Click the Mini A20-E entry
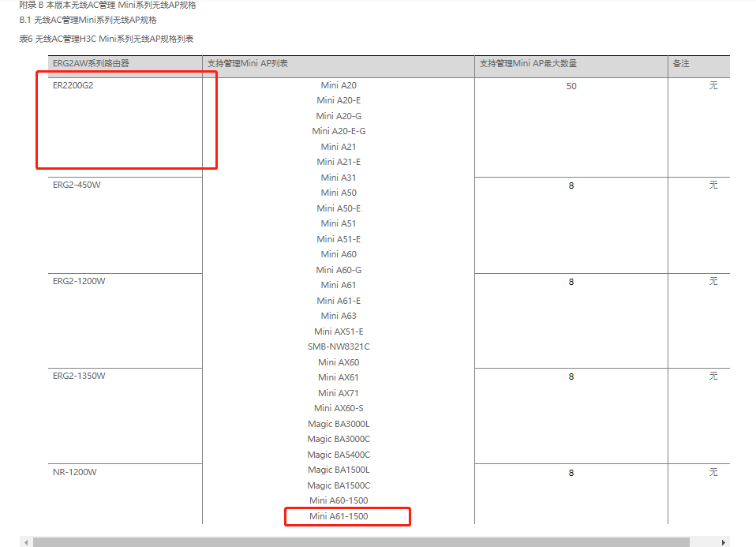This screenshot has height=547, width=756. click(x=339, y=100)
